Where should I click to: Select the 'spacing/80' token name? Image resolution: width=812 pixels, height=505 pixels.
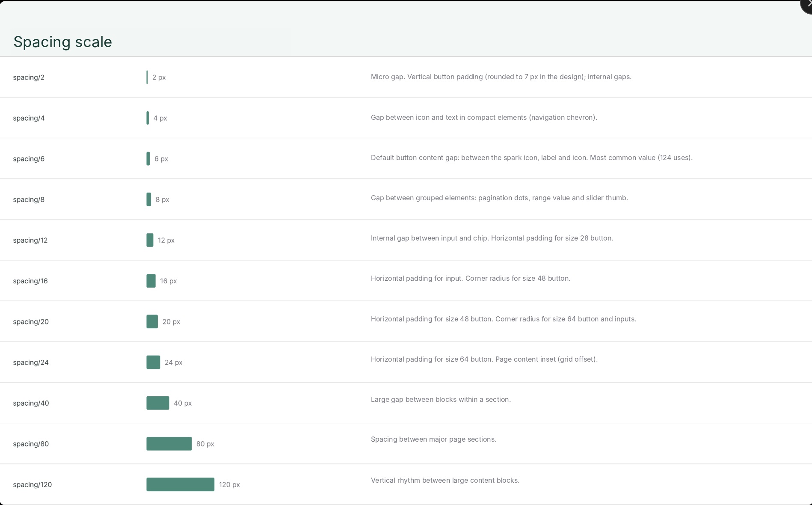click(31, 444)
